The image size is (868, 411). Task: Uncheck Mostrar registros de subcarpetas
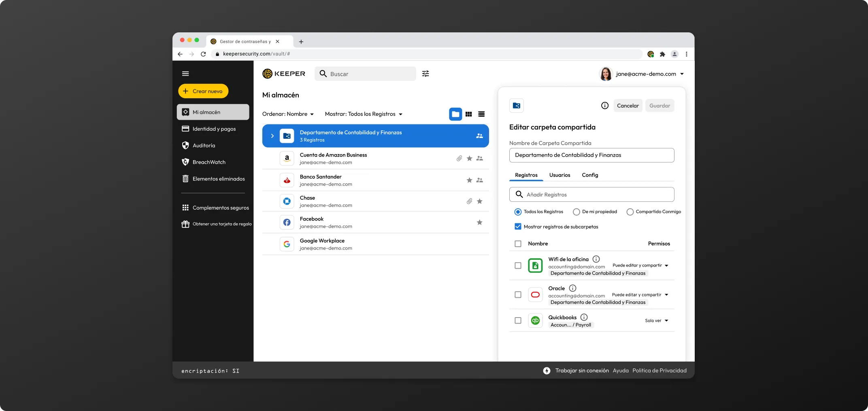(x=518, y=227)
